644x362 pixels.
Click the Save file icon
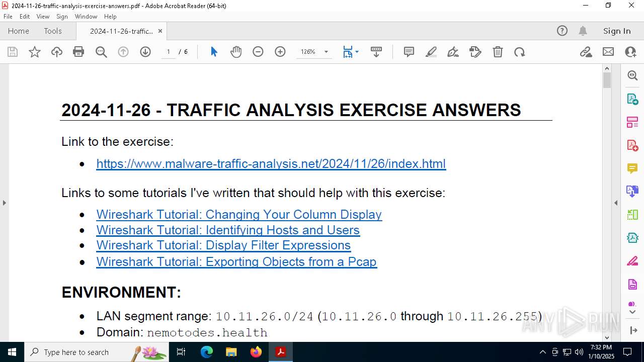coord(13,52)
